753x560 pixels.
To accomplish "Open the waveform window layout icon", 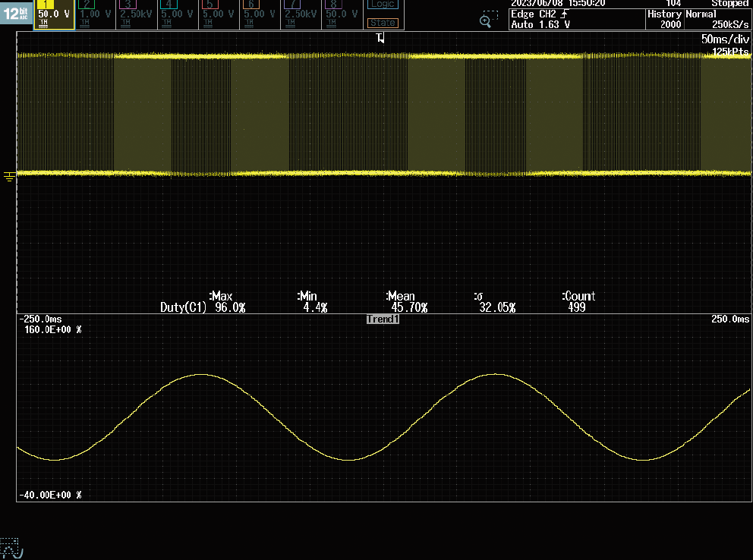I will coord(11,549).
